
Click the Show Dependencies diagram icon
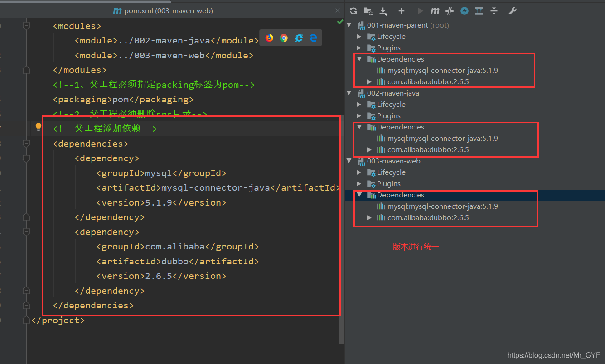pos(479,11)
